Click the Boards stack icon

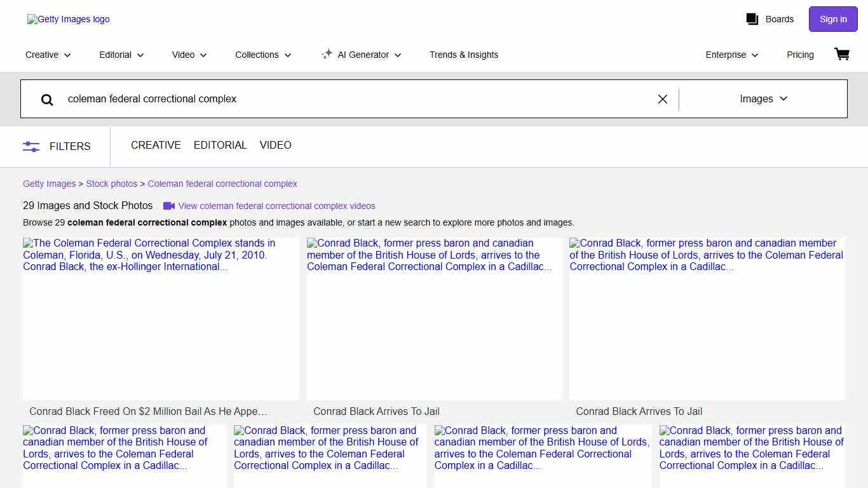click(x=752, y=19)
